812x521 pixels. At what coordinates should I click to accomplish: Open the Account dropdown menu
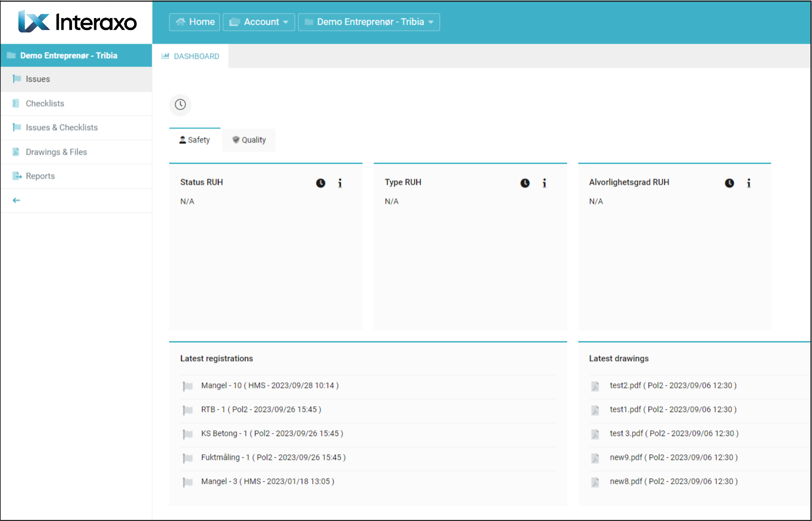[259, 22]
